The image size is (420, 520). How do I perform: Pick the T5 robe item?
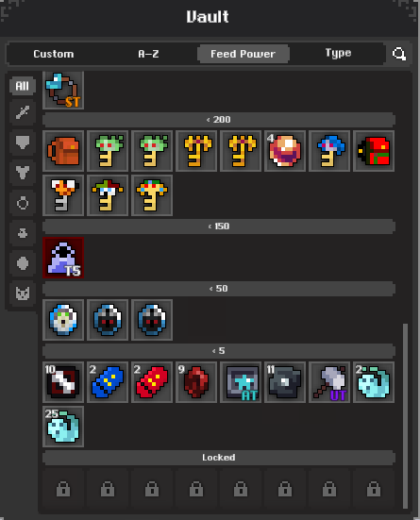coord(63,258)
